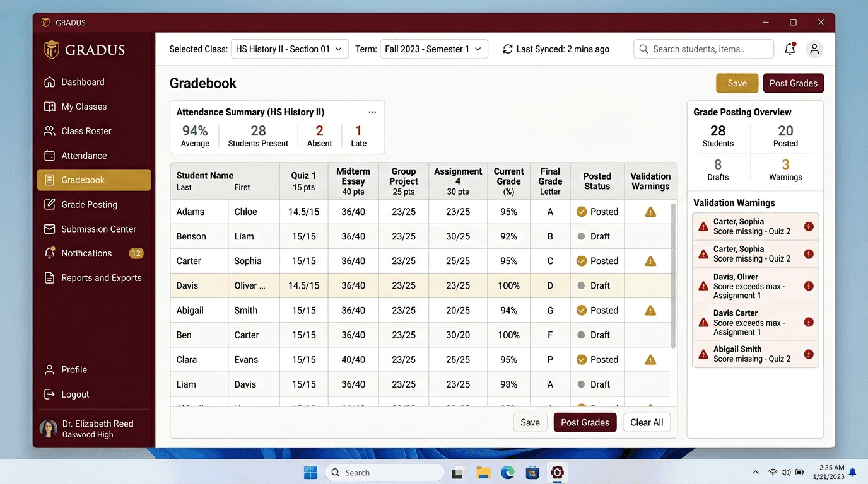
Task: Click the Post Grades button
Action: tap(793, 83)
